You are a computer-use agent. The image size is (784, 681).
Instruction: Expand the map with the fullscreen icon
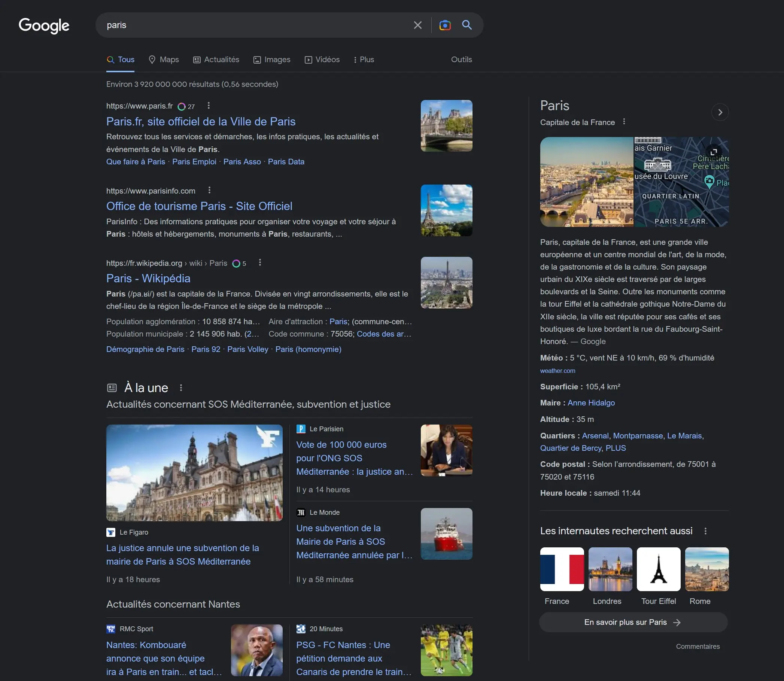click(x=714, y=152)
